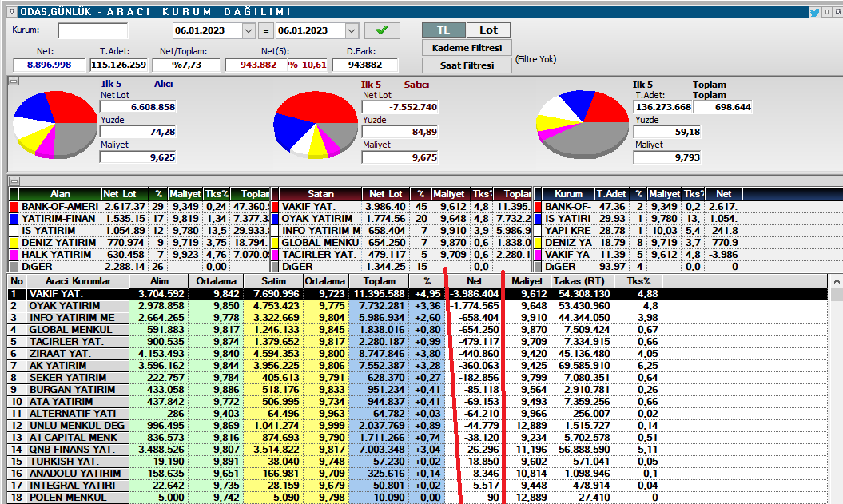Click the D.Fark value 943882
The image size is (843, 504).
365,65
